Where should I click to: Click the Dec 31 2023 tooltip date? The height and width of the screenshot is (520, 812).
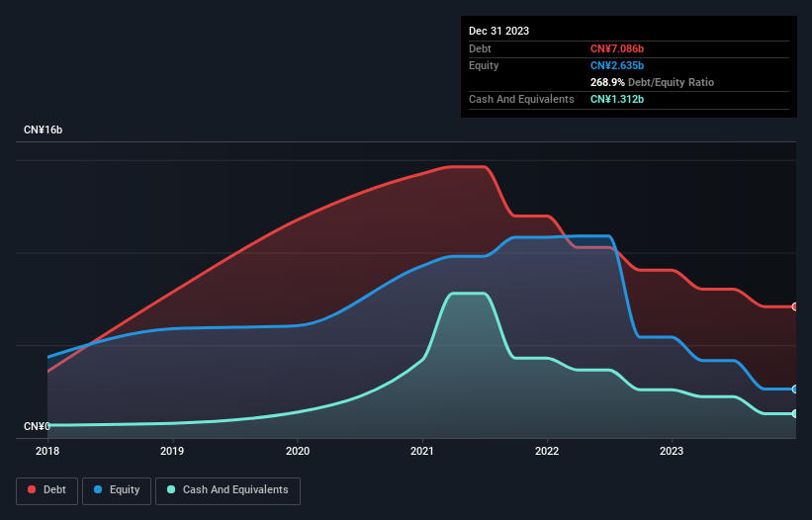tap(498, 31)
